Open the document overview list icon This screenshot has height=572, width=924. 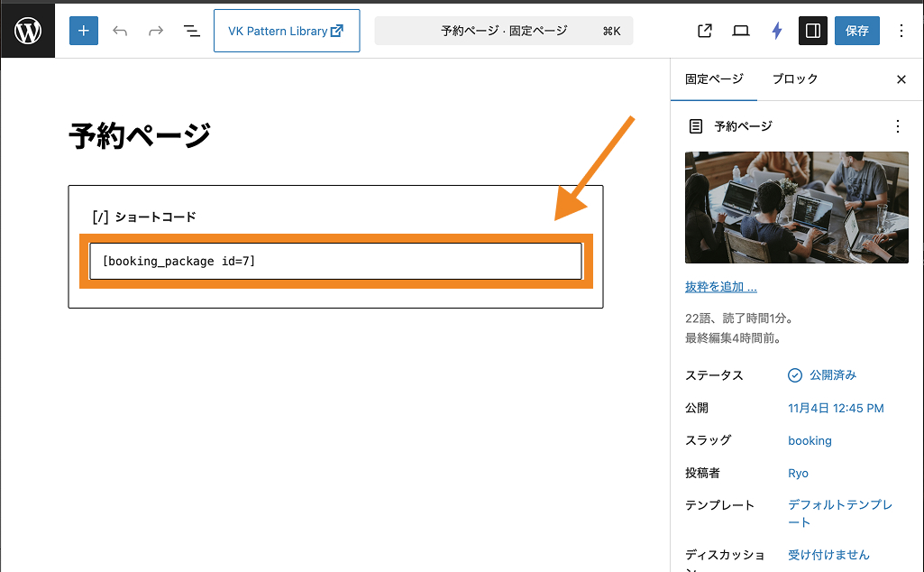[x=192, y=31]
